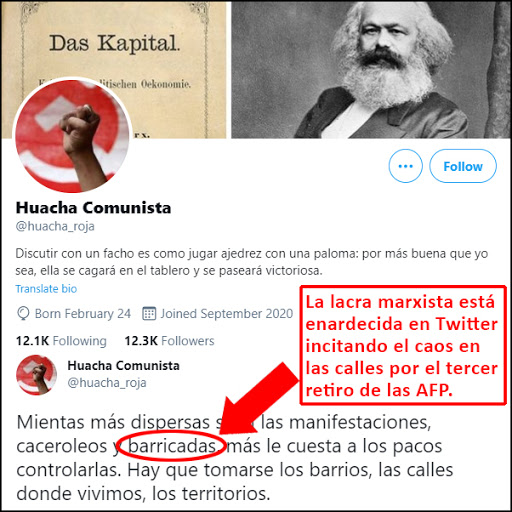Click the birthday balloon icon
Viewport: 512px width, 512px height.
click(23, 314)
